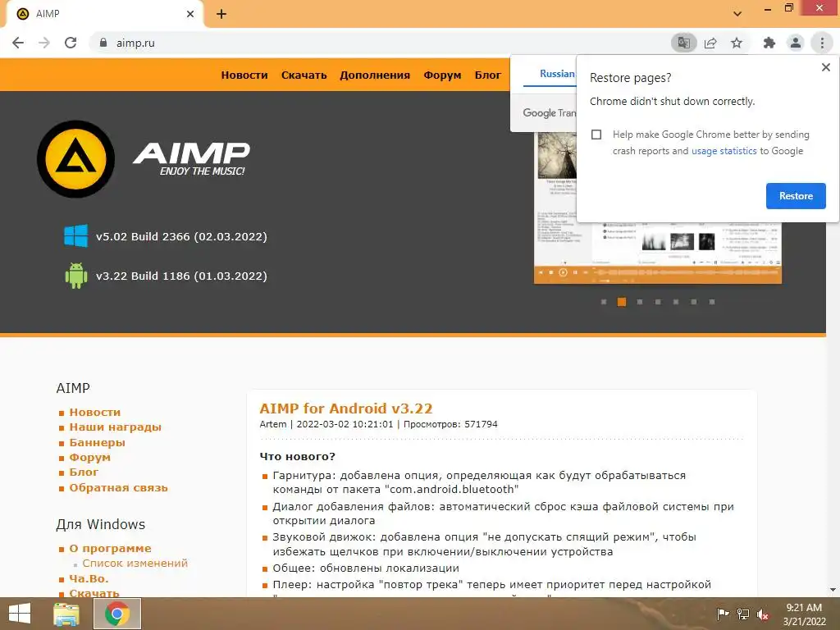View site information via the lock icon
Image resolution: width=840 pixels, height=630 pixels.
click(103, 43)
